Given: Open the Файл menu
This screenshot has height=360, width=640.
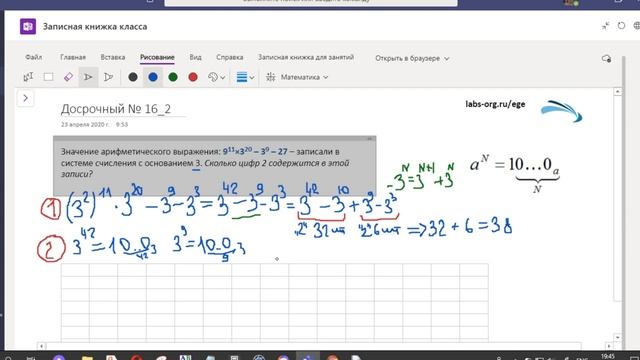Looking at the screenshot, I should (x=33, y=57).
